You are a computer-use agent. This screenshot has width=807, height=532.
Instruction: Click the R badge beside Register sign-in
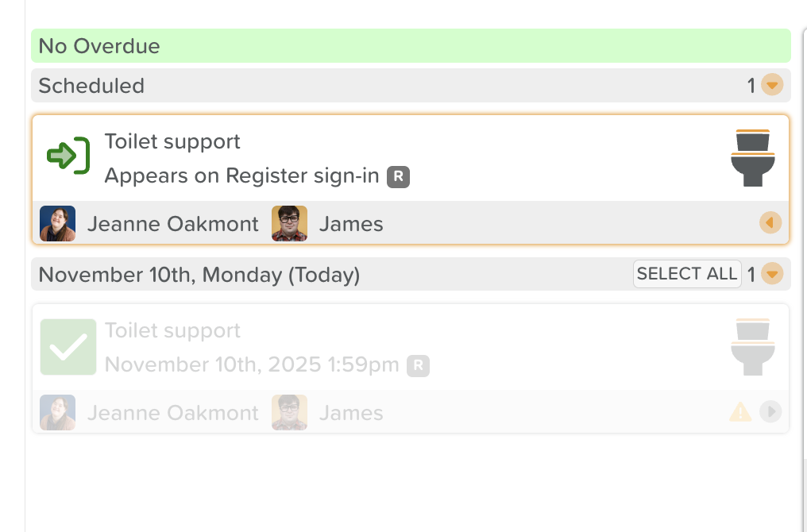(x=398, y=176)
